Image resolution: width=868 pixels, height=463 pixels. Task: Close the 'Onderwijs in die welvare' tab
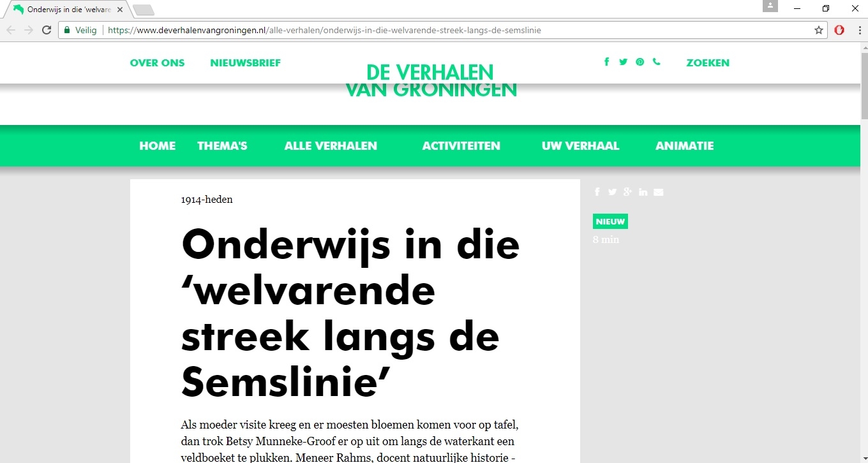click(120, 10)
